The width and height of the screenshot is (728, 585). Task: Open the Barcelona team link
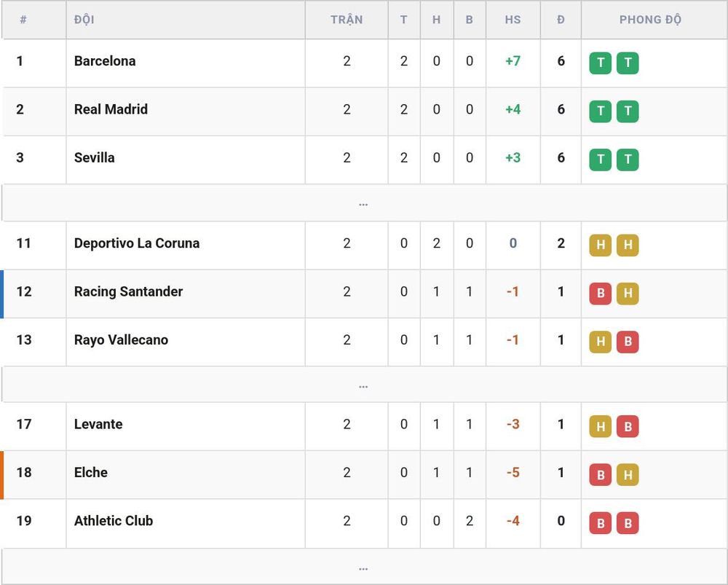(105, 61)
